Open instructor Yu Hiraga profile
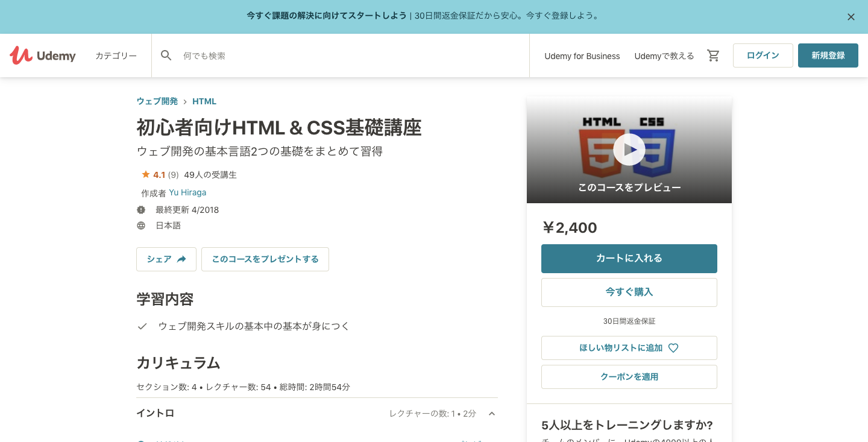Image resolution: width=868 pixels, height=442 pixels. pyautogui.click(x=187, y=192)
